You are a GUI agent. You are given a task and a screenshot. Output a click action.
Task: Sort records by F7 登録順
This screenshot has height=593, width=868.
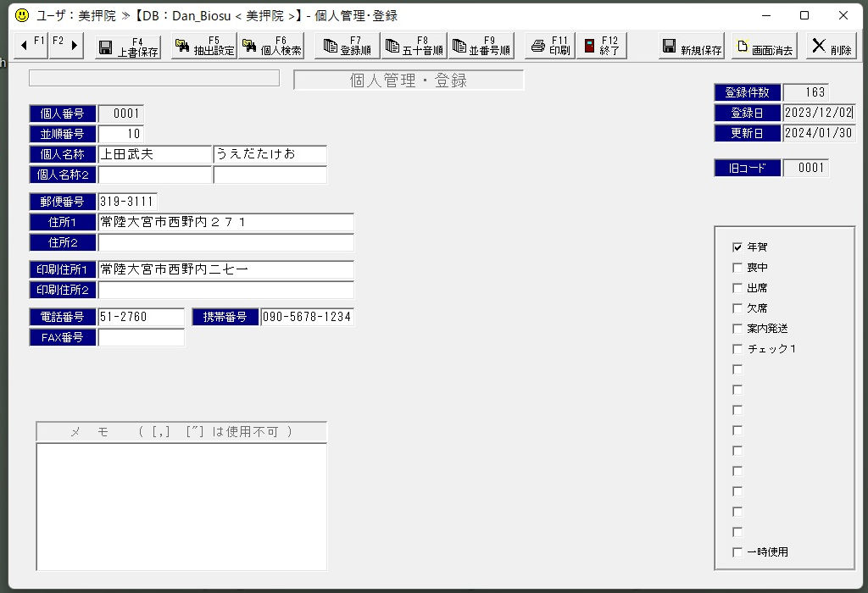[347, 46]
